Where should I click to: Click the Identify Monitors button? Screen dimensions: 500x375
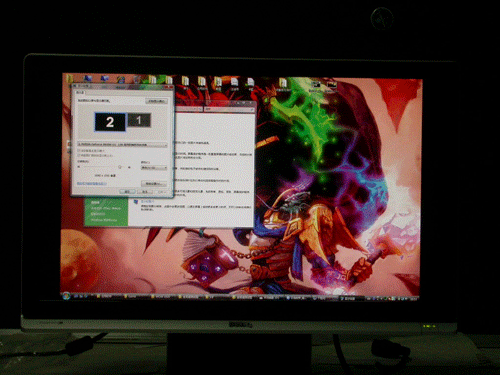(x=156, y=101)
